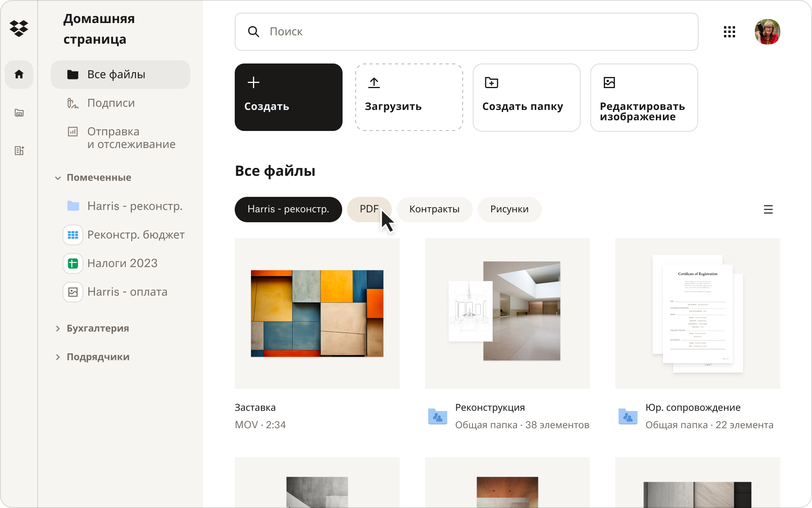The width and height of the screenshot is (812, 508).
Task: Open wood texture thumbnail in second row
Action: coord(698,483)
